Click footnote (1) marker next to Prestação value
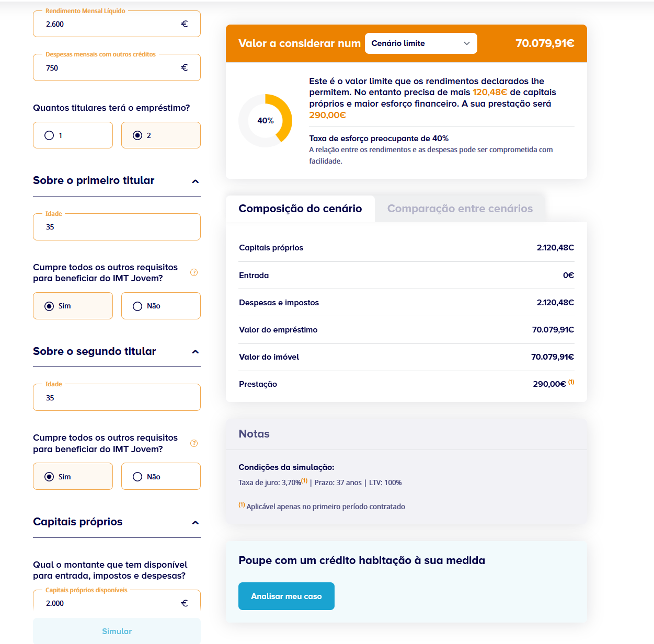The height and width of the screenshot is (644, 654). point(571,382)
